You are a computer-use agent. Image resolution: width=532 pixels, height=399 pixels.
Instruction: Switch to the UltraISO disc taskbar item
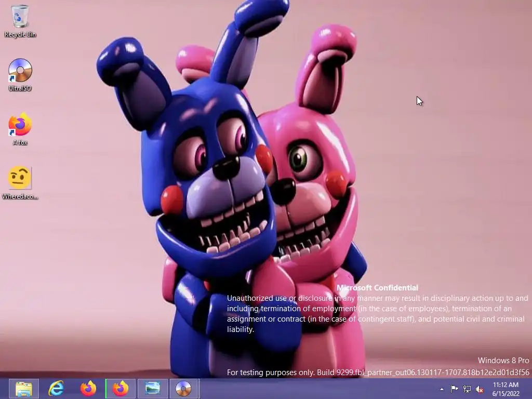click(183, 389)
